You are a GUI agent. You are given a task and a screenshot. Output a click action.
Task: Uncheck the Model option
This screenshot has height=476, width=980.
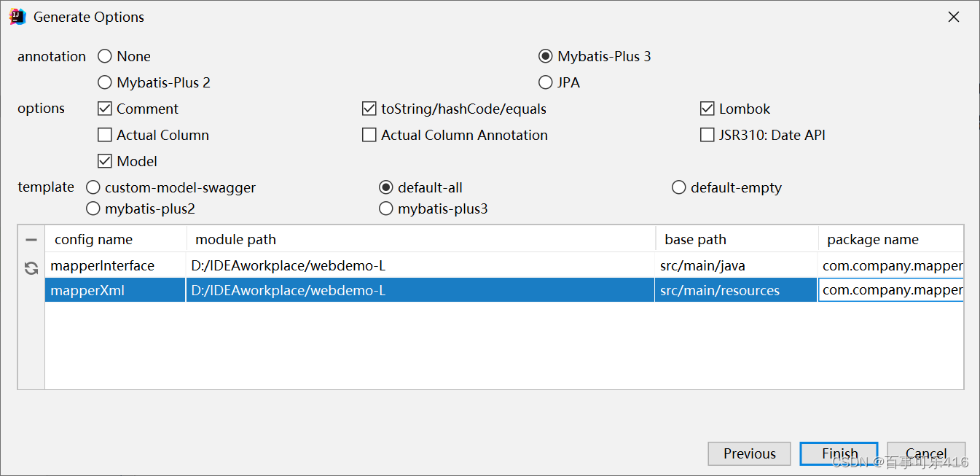103,161
